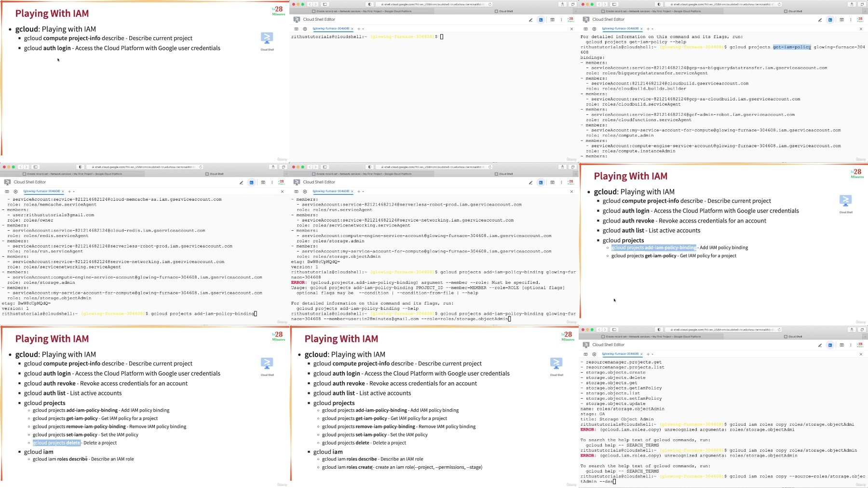Click highlighted 'gcloud projects delete' slide text
Image resolution: width=868 pixels, height=488 pixels.
[x=56, y=443]
